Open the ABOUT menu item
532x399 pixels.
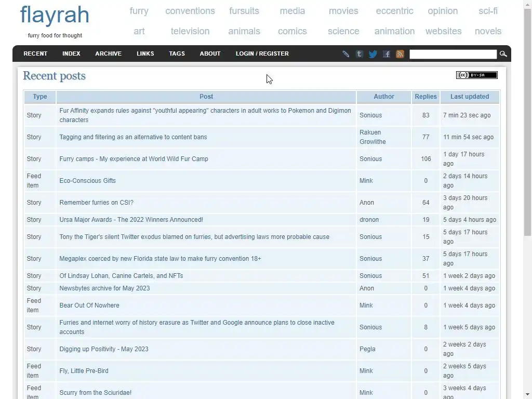(x=210, y=54)
